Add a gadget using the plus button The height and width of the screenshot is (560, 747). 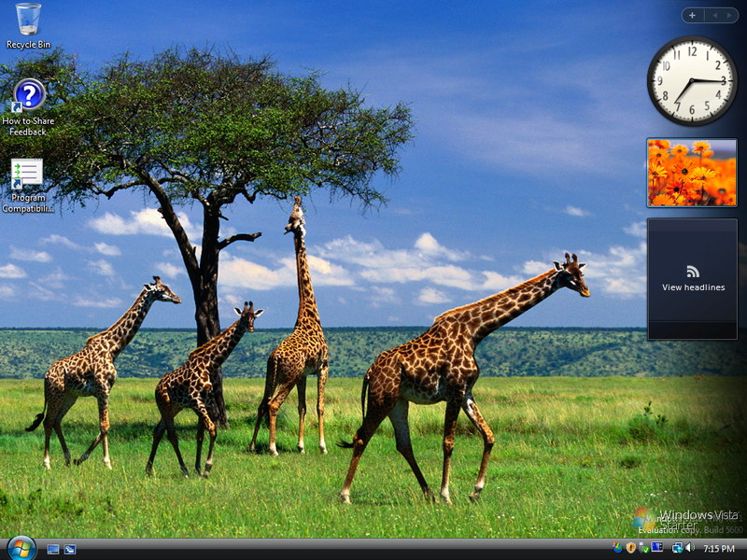tap(692, 15)
